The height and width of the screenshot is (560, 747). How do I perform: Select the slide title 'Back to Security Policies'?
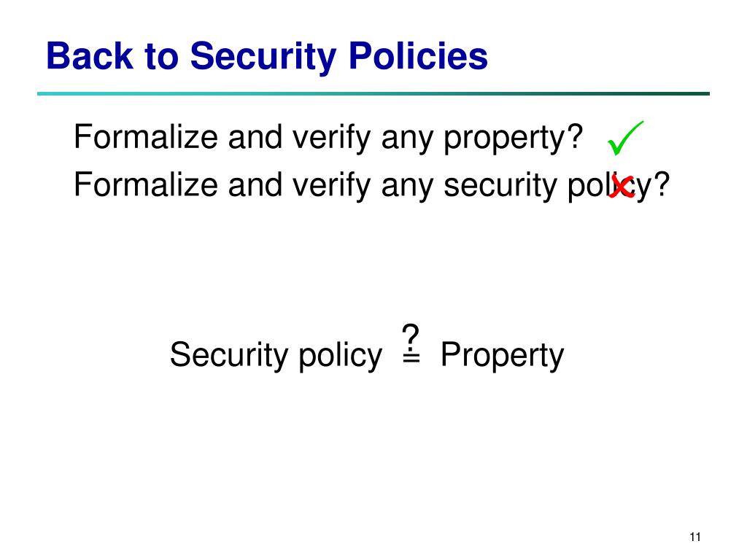pyautogui.click(x=267, y=56)
